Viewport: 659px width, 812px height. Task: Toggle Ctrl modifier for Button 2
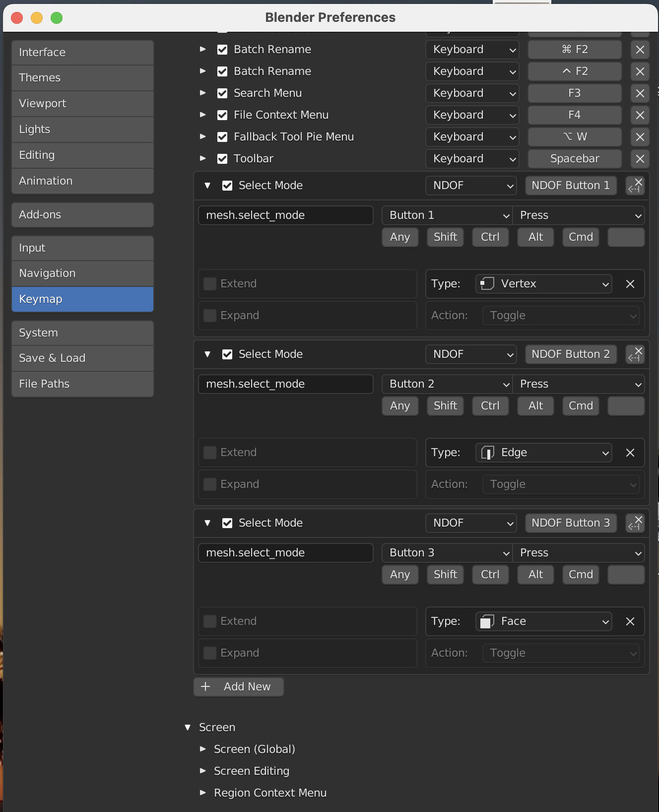tap(490, 406)
